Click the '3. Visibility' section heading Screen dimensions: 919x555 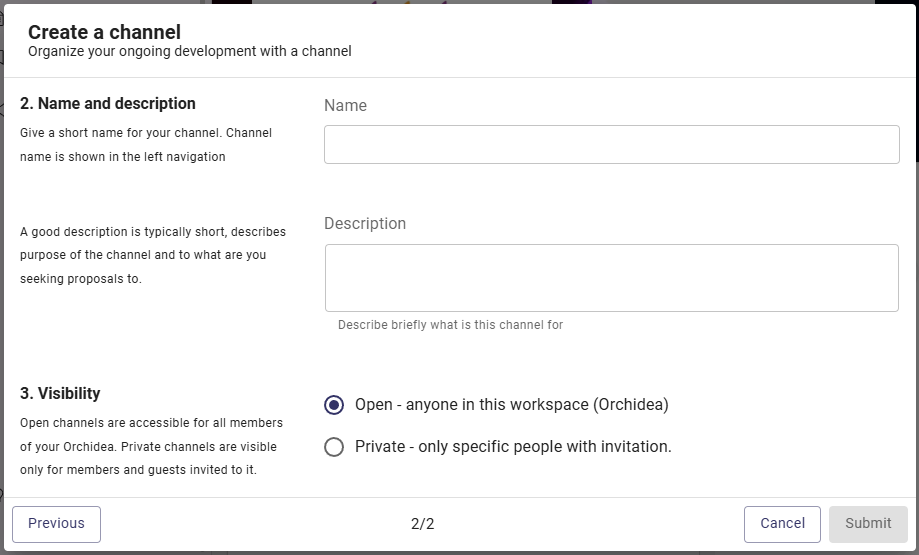click(x=60, y=393)
